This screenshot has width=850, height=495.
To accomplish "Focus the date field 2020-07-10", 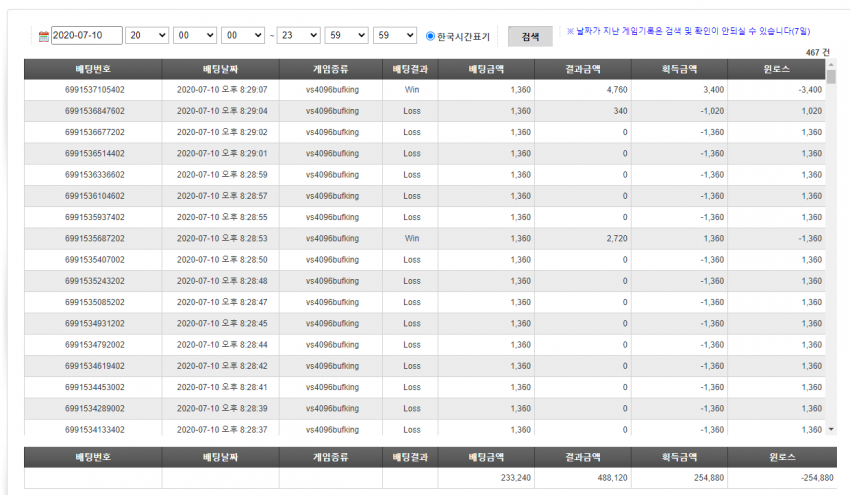I will [87, 35].
